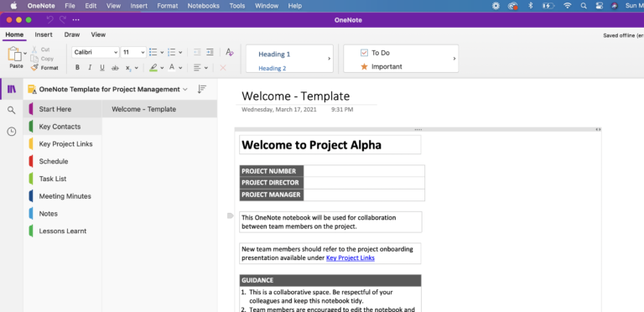Screen dimensions: 644x312
Task: Open the macOS Spotlight search icon
Action: [x=584, y=6]
